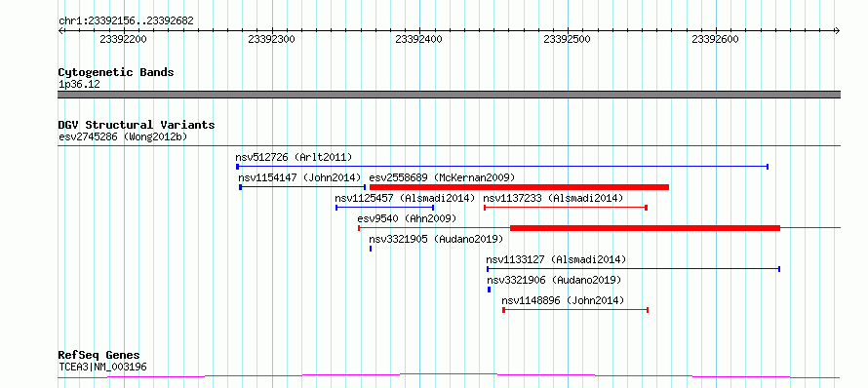Click the magenta TCEA3 gene line
Image resolution: width=868 pixels, height=388 pixels.
[449, 376]
